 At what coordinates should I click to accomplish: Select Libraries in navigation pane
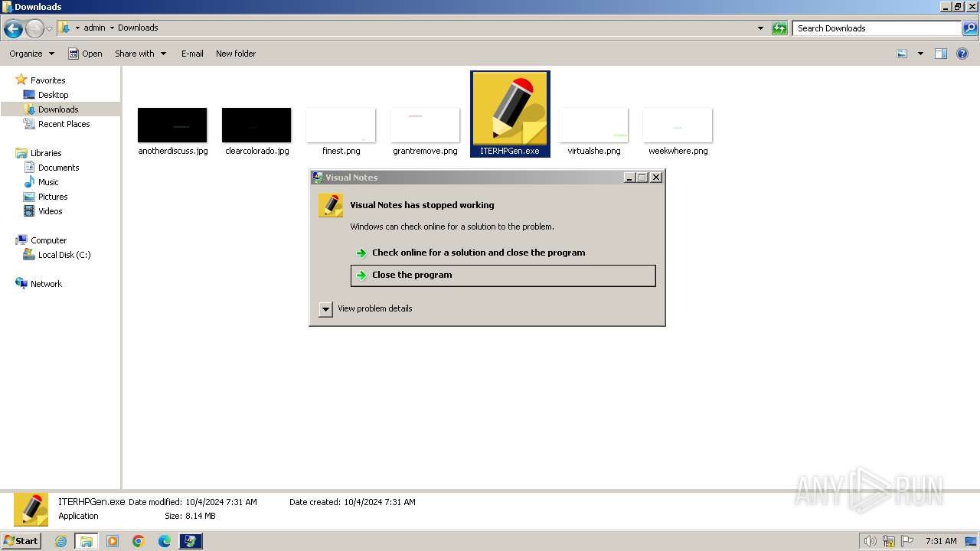[46, 153]
